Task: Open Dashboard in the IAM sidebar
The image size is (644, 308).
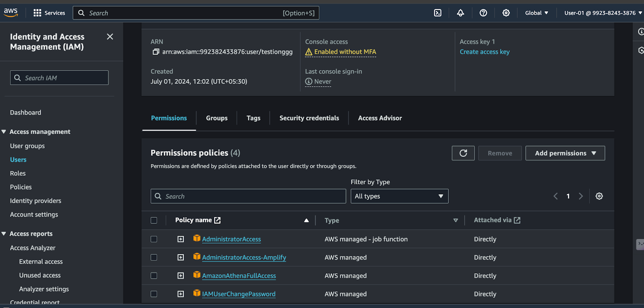Action: (26, 112)
